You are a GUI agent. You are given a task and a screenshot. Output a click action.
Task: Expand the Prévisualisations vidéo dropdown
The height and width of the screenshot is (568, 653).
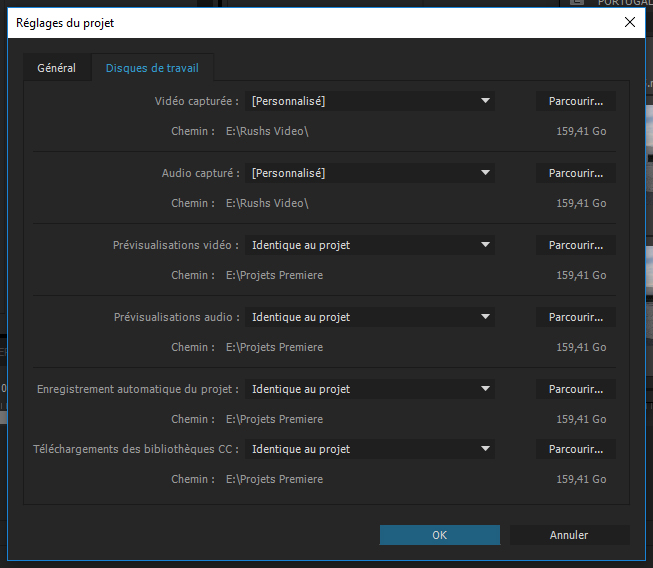tap(370, 245)
